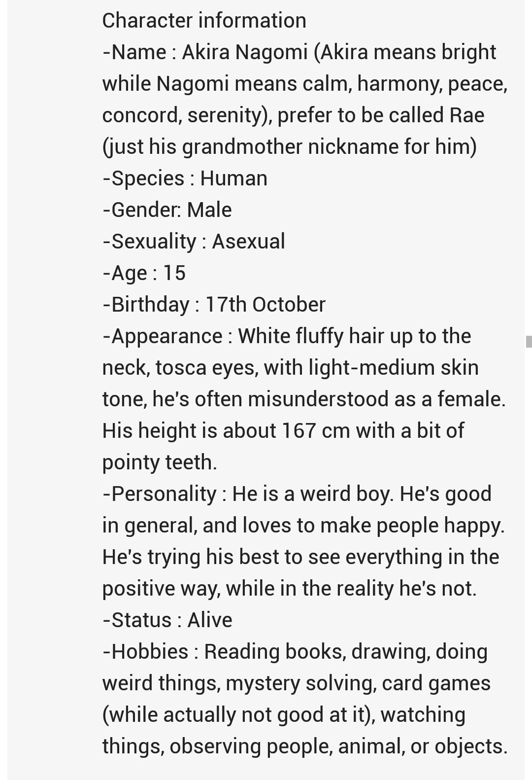Click the words 'pointy teeth.'
The image size is (532, 780).
coord(160,462)
